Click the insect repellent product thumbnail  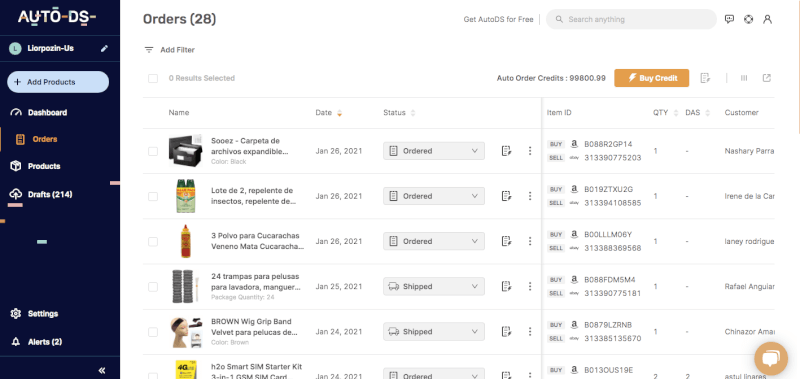185,196
